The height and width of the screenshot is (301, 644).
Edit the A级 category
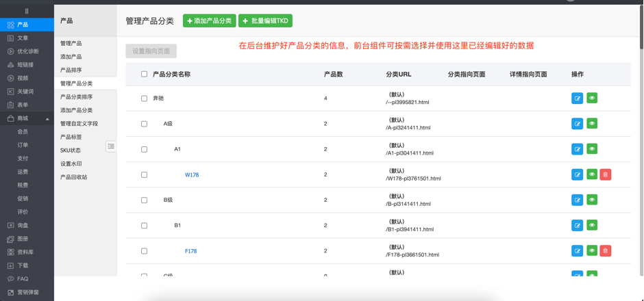click(577, 123)
